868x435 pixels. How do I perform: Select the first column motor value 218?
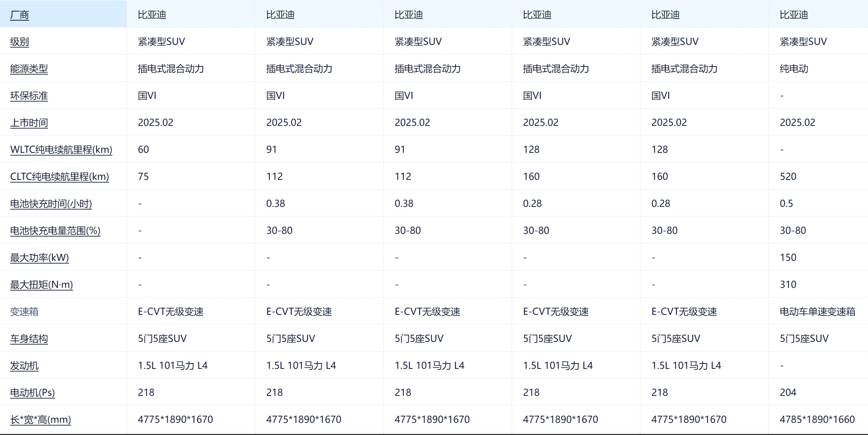[x=146, y=393]
